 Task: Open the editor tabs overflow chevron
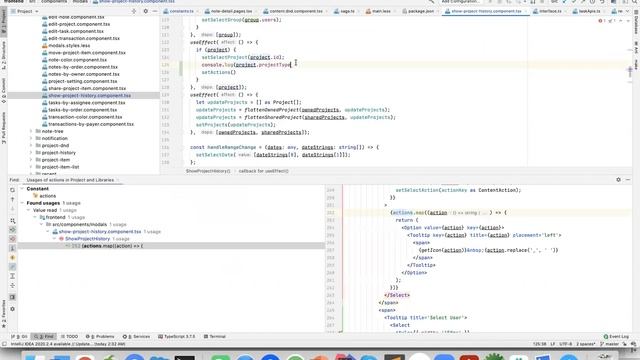coord(628,11)
